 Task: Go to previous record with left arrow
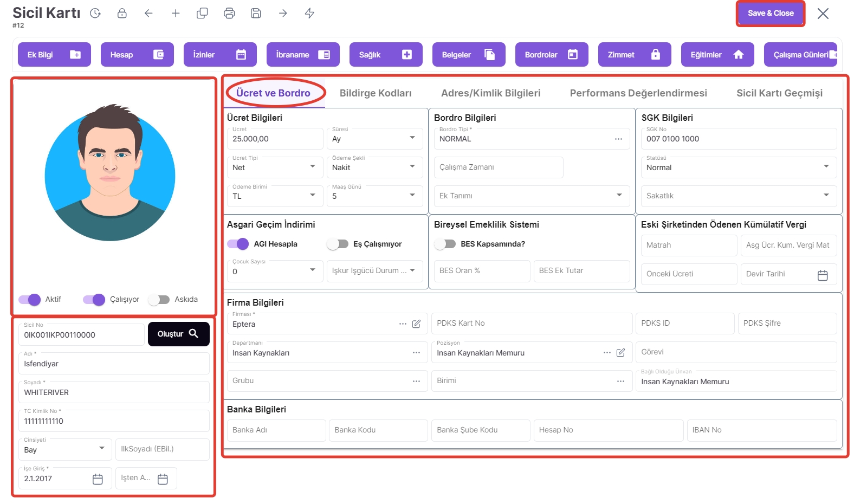click(148, 14)
